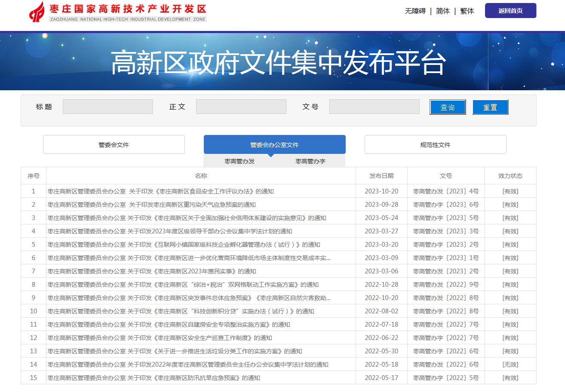
Task: Switch to 繁体 traditional Chinese
Action: (467, 11)
